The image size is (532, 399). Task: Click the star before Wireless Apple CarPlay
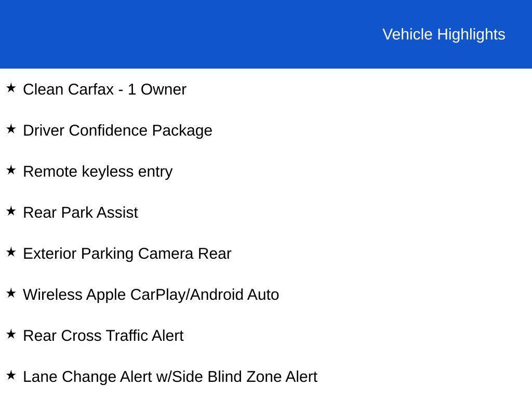tap(11, 293)
